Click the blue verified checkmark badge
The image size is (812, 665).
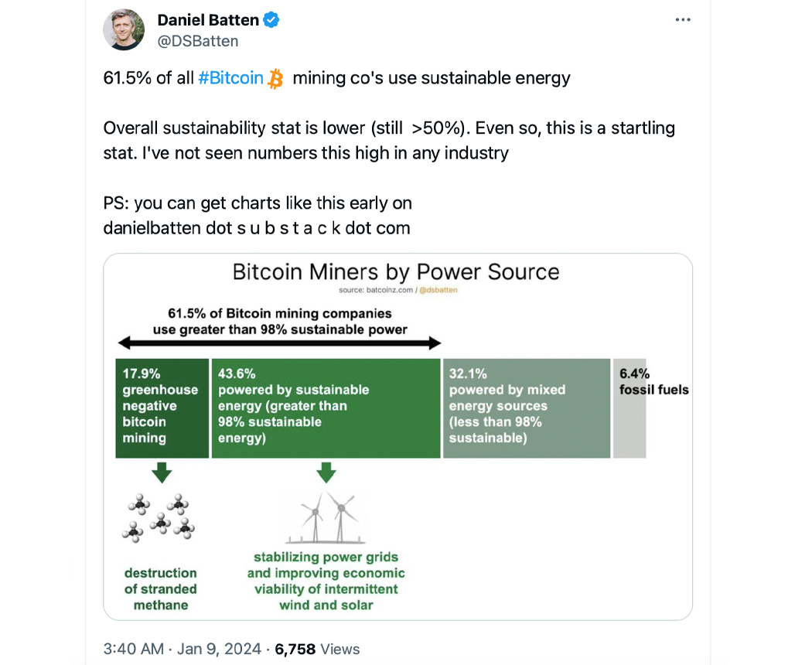(x=271, y=20)
